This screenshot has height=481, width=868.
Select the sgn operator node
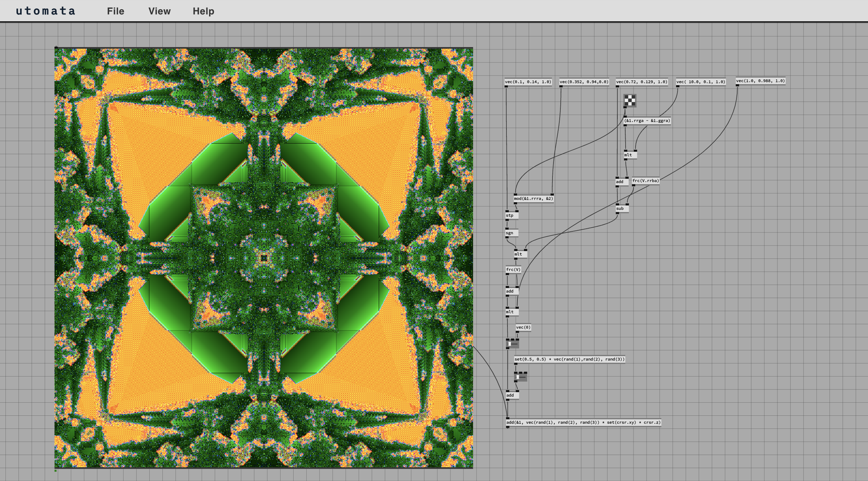tap(511, 233)
